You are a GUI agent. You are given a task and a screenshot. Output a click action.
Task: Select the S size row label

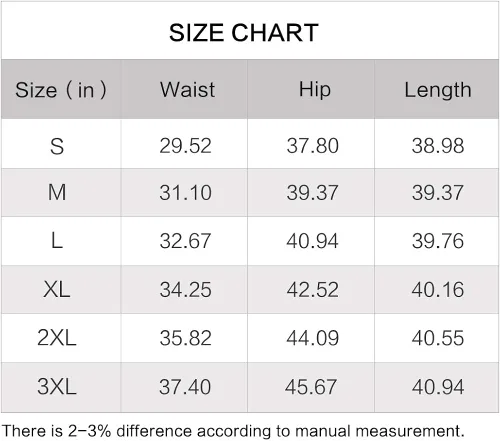coord(57,146)
